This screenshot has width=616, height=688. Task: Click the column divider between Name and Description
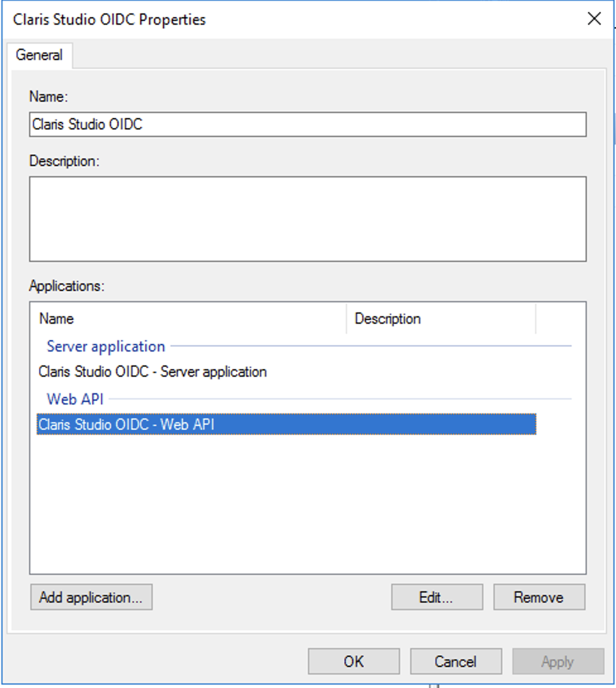tap(346, 319)
